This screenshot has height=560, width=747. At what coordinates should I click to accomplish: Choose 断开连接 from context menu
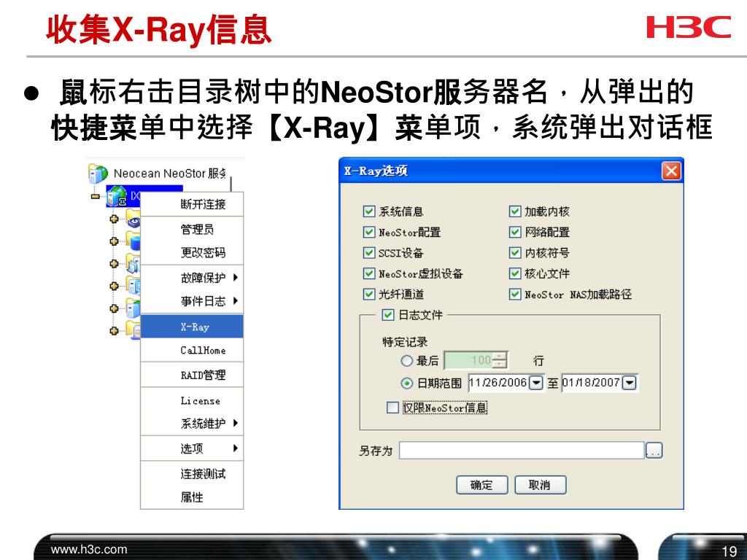[192, 204]
